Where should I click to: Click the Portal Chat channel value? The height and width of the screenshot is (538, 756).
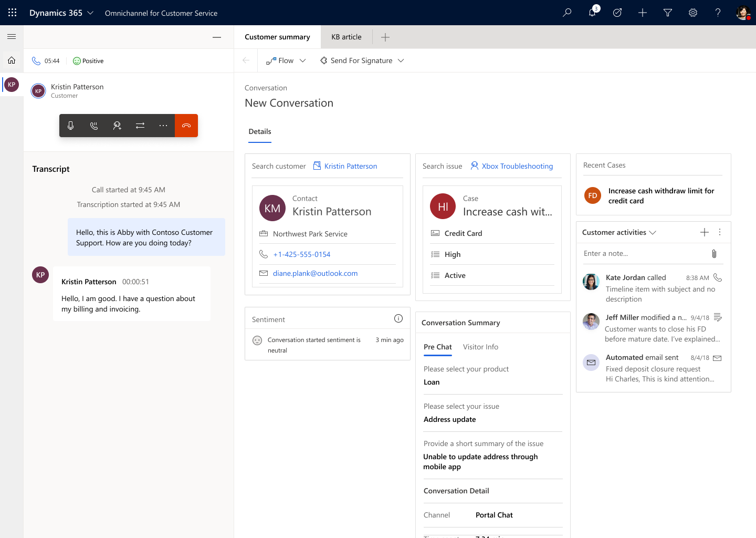(x=494, y=515)
